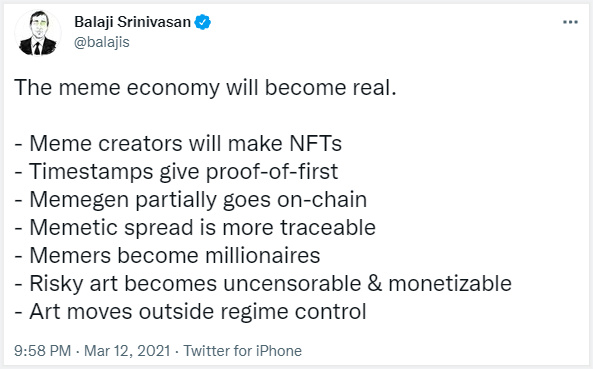Click the word 'Memegen' in the tweet
This screenshot has height=369, width=593.
(x=79, y=200)
